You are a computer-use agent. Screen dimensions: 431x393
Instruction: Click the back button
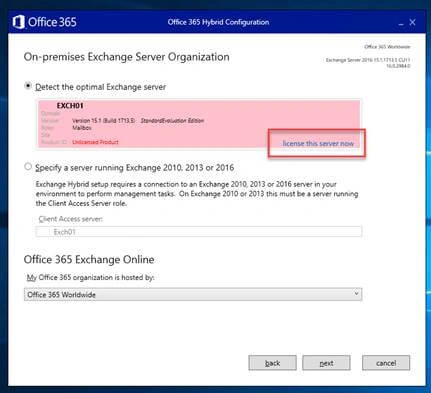272,363
